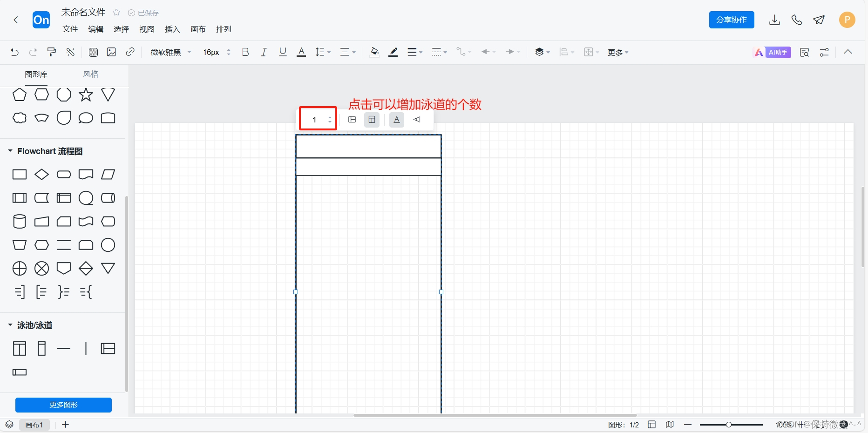Open the 视图 menu
The height and width of the screenshot is (433, 868).
click(147, 29)
